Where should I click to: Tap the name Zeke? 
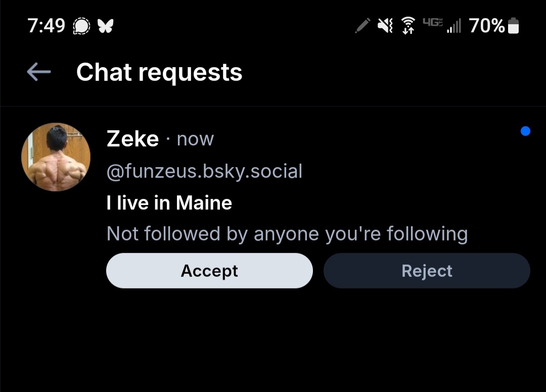[132, 139]
